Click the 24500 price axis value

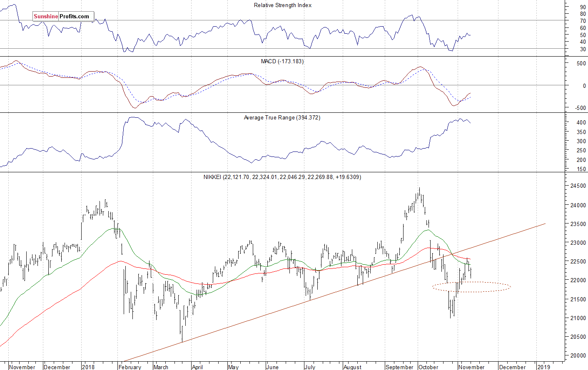click(x=578, y=186)
